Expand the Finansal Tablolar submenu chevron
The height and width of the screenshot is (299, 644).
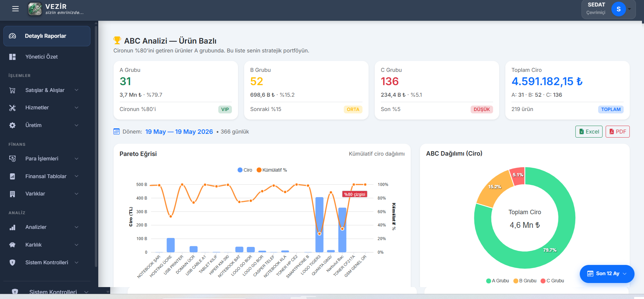click(77, 176)
